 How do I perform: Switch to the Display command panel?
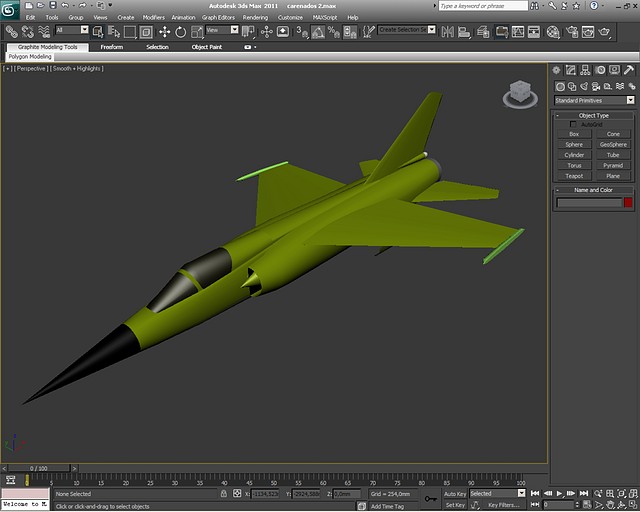pos(614,70)
